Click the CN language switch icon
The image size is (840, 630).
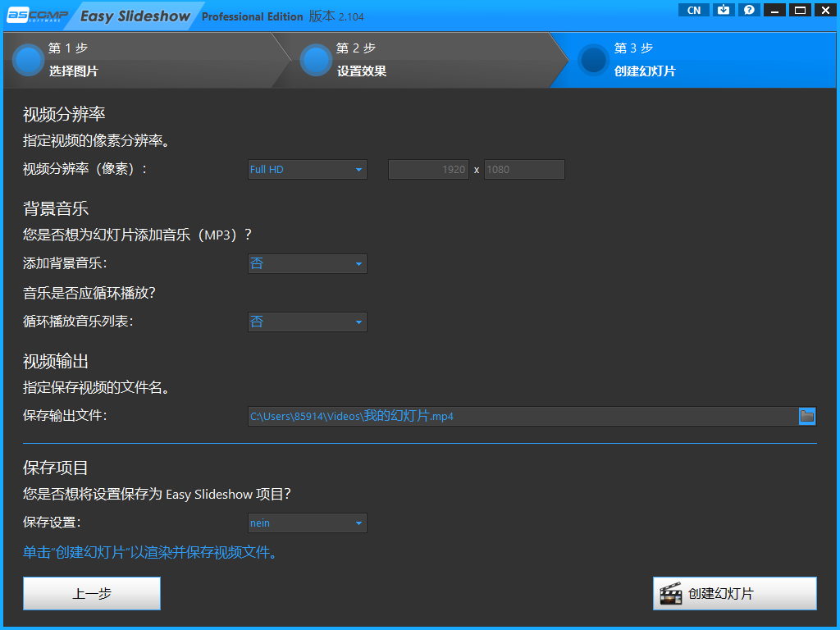pyautogui.click(x=694, y=10)
